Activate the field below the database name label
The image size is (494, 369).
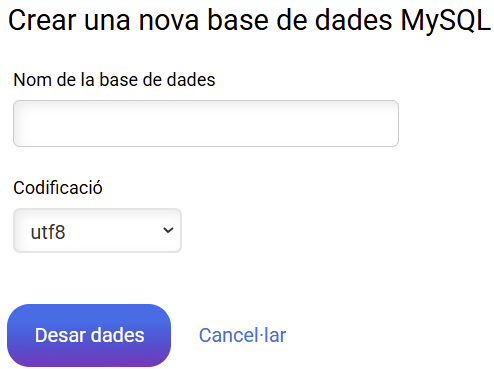click(206, 123)
